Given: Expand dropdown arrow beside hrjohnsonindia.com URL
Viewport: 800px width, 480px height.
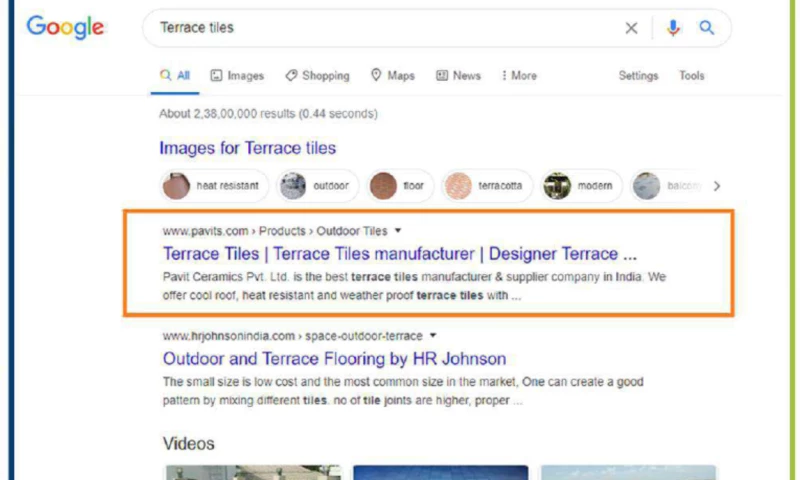Looking at the screenshot, I should [x=433, y=336].
